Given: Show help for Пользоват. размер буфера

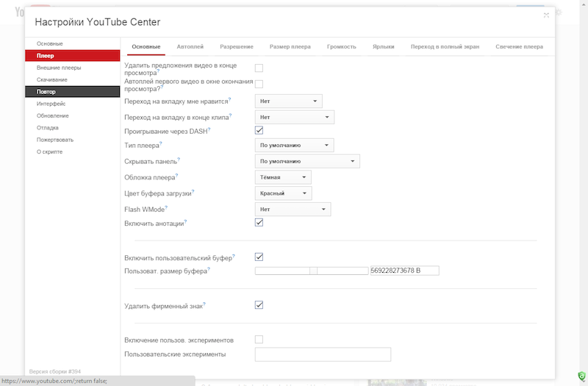Looking at the screenshot, I should [x=209, y=268].
